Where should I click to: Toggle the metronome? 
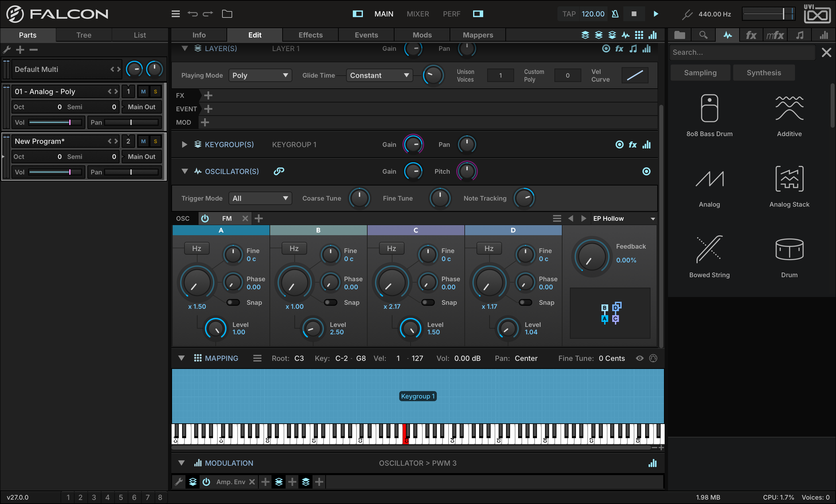[x=615, y=14]
